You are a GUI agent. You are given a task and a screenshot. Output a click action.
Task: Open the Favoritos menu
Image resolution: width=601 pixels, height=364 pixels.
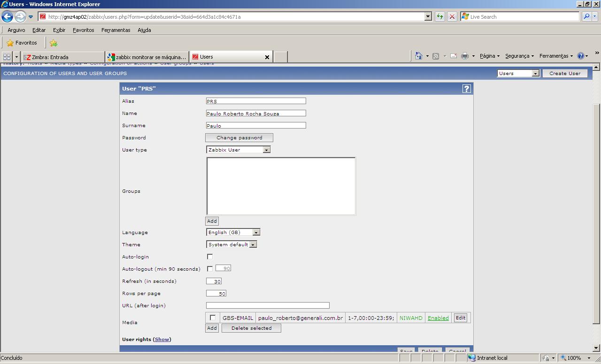click(x=84, y=30)
